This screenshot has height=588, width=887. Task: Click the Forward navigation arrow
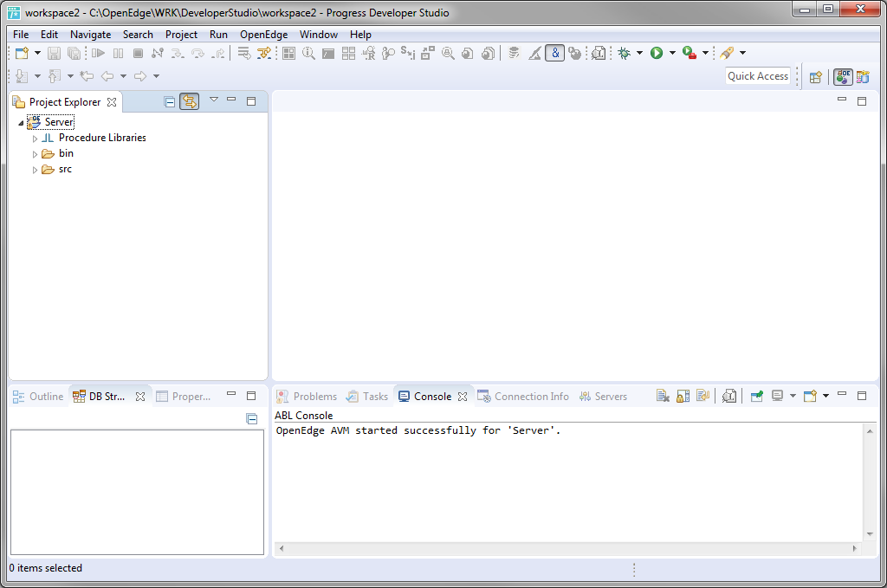click(140, 75)
